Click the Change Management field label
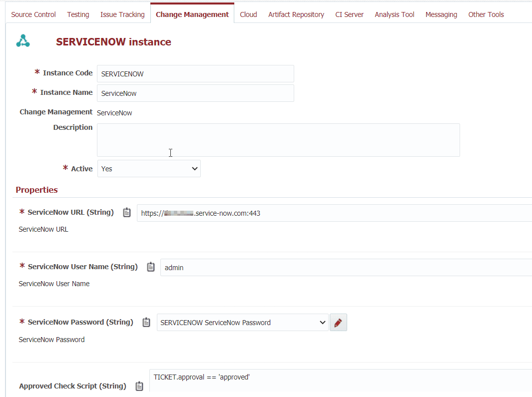532x397 pixels. point(56,112)
